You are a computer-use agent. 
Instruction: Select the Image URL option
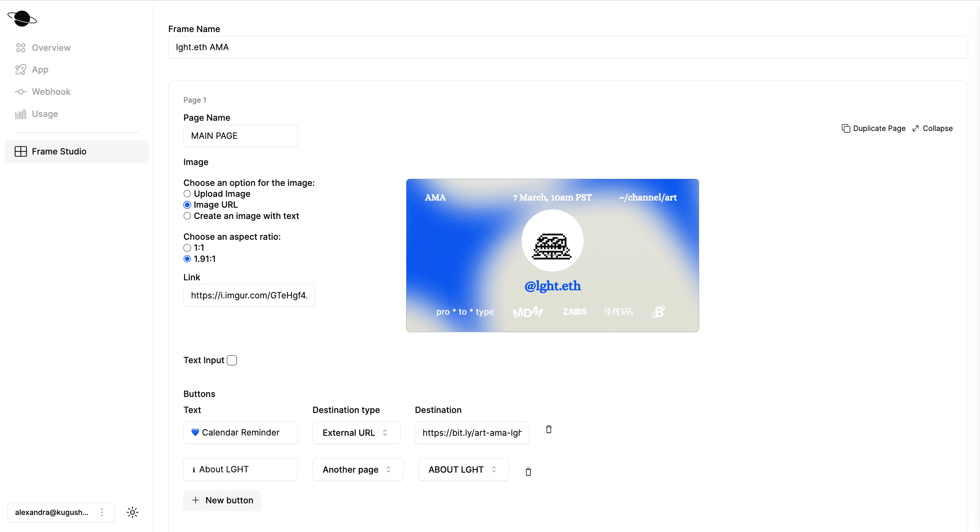click(187, 205)
